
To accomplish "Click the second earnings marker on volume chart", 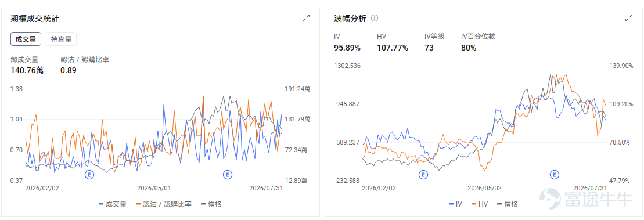I will click(227, 175).
